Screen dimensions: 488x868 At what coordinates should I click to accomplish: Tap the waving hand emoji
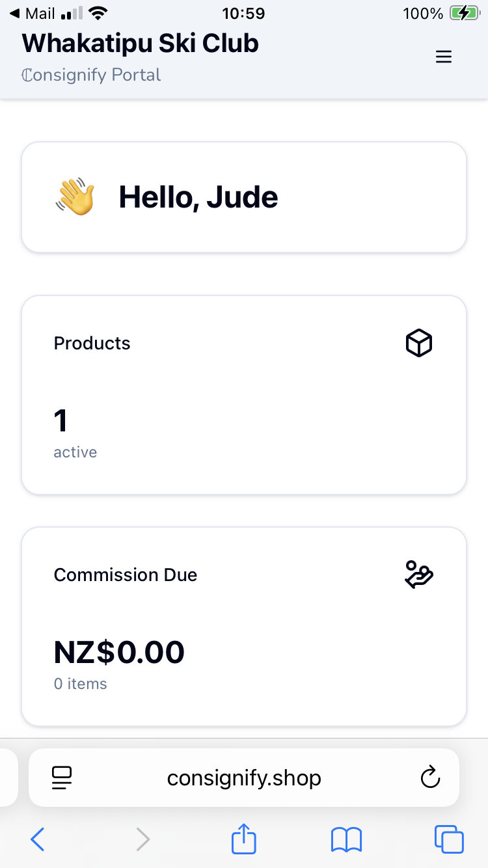click(75, 197)
